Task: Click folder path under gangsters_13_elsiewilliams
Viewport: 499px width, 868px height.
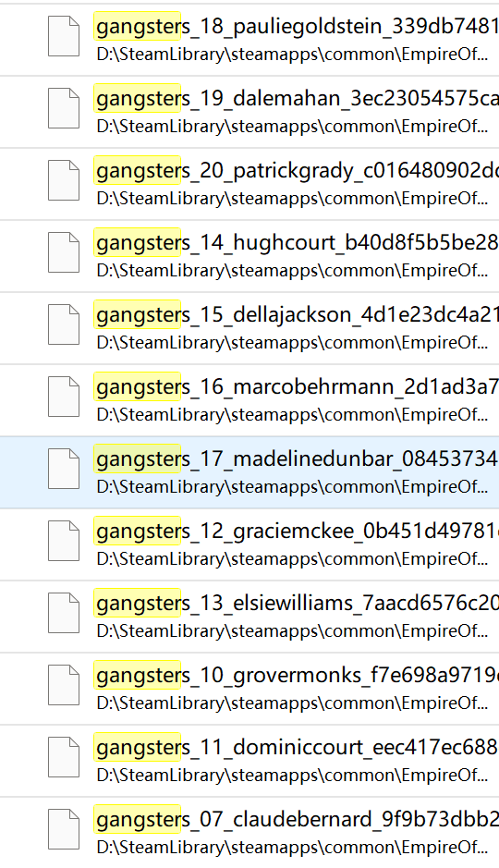Action: pyautogui.click(x=292, y=631)
